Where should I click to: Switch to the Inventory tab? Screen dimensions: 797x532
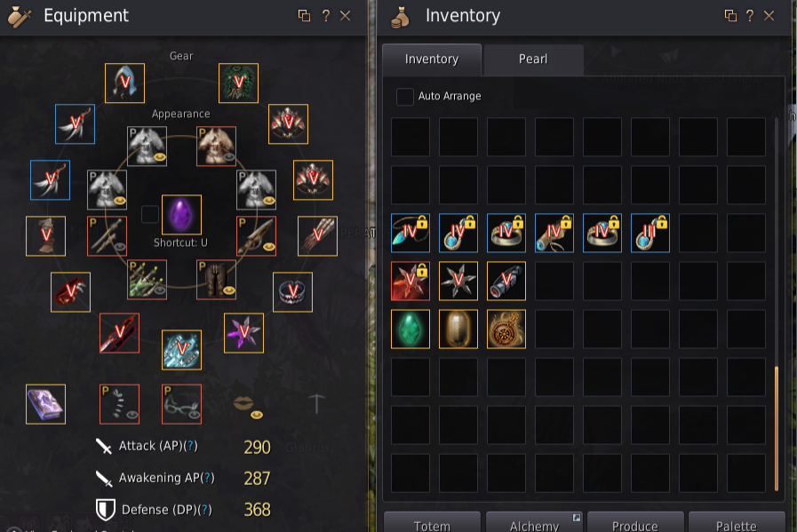(x=432, y=60)
